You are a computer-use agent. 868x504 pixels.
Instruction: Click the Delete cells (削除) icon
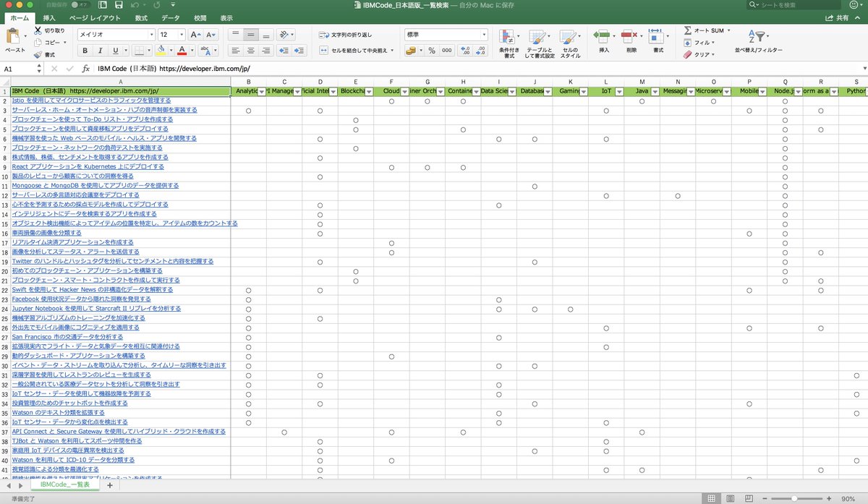coord(631,36)
